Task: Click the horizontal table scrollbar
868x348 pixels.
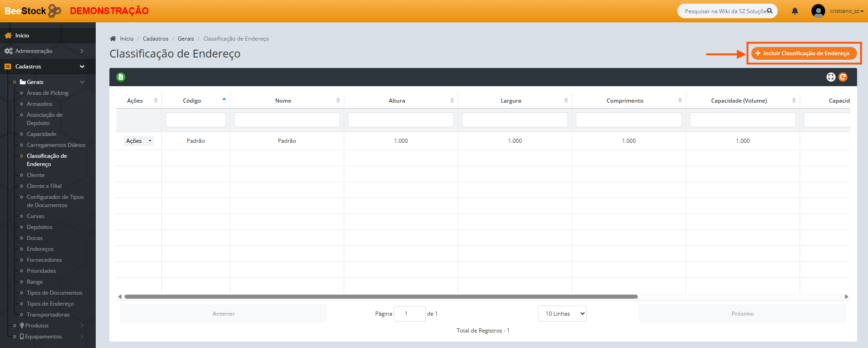Action: coord(381,296)
